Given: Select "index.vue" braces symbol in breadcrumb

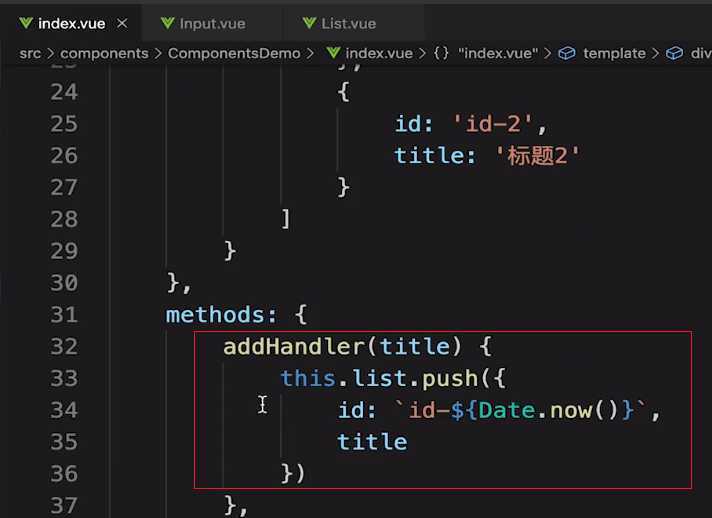Looking at the screenshot, I should coord(498,54).
